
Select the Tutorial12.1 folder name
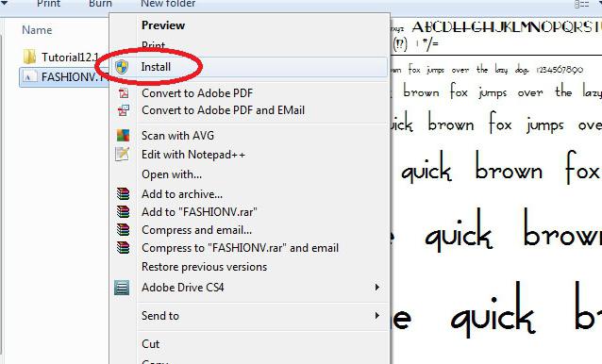pyautogui.click(x=70, y=58)
